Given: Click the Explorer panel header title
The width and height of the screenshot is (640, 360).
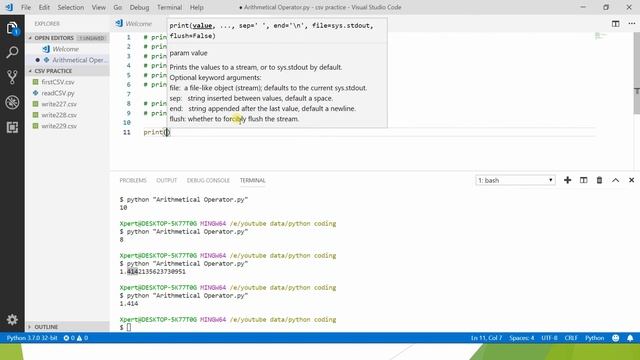Looking at the screenshot, I should pos(47,24).
